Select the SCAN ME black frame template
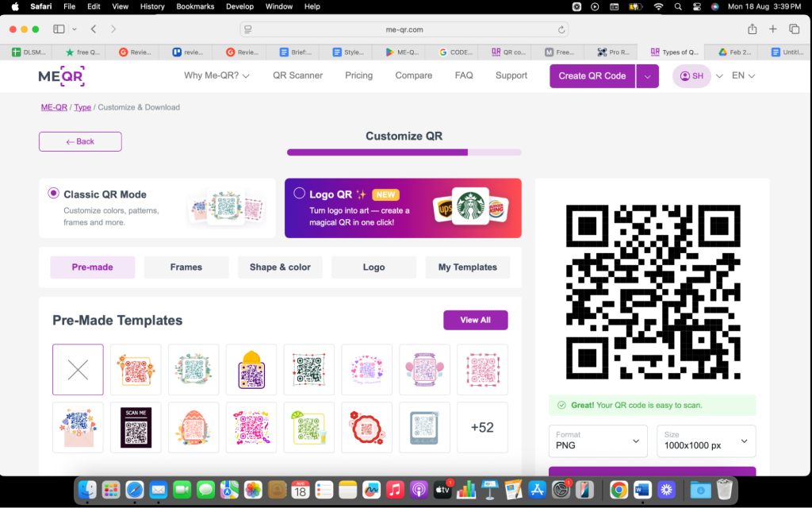This screenshot has height=508, width=812. pos(136,427)
